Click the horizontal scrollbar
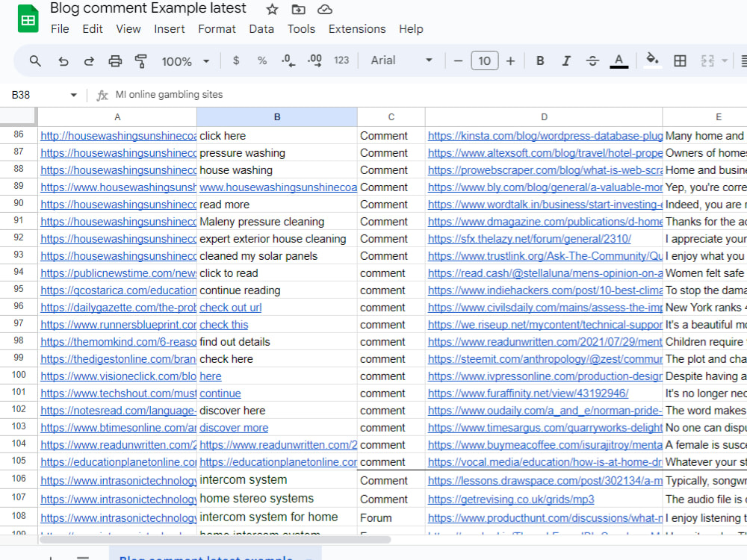 [x=215, y=540]
